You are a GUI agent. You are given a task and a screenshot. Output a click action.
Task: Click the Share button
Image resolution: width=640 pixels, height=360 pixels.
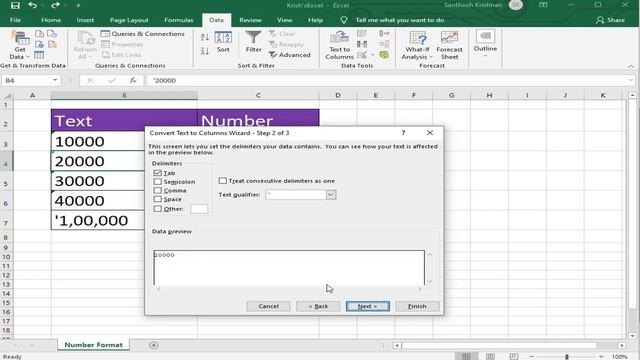coord(610,20)
